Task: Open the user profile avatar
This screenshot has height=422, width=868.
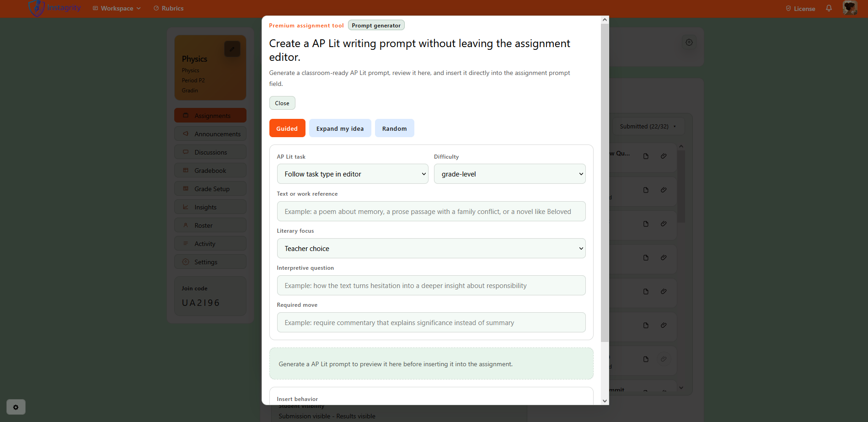Action: (850, 8)
